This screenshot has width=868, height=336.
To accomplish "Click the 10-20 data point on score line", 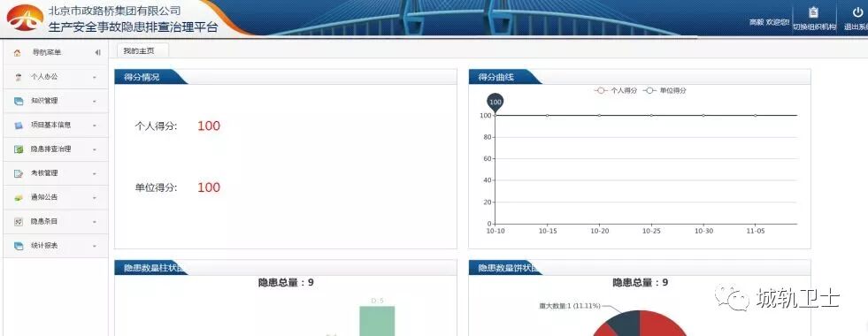I will pos(600,115).
